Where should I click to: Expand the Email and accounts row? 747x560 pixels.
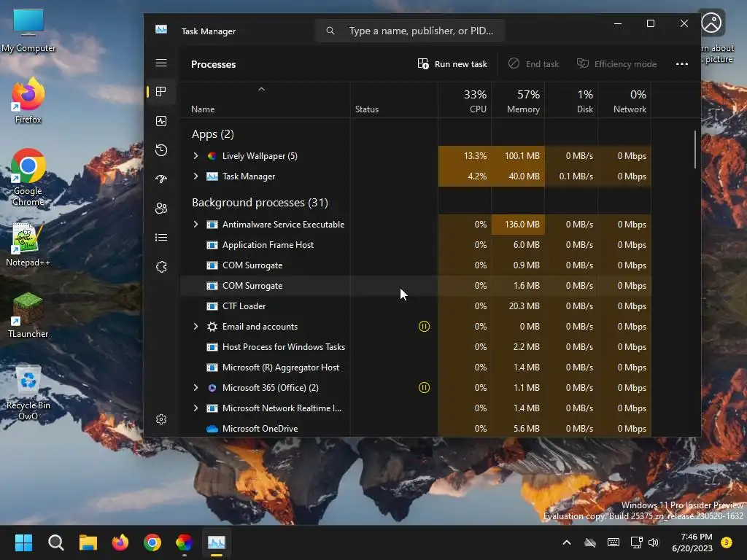click(x=196, y=326)
